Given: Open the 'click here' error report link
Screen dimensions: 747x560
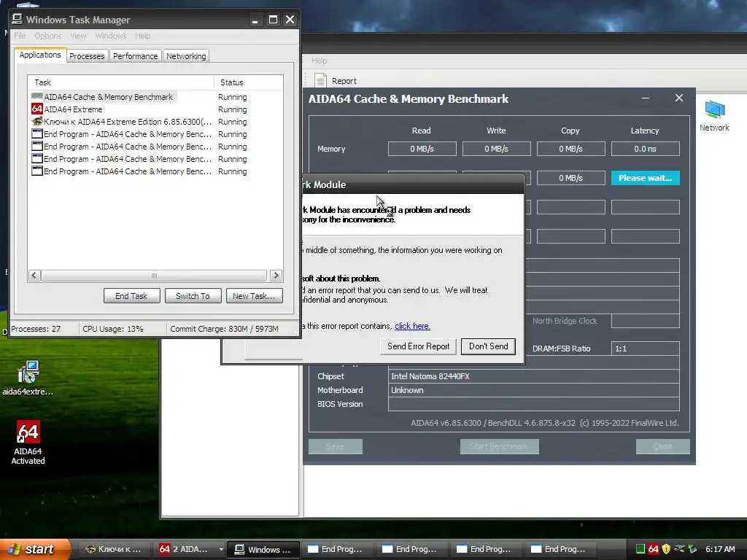Looking at the screenshot, I should click(x=412, y=326).
